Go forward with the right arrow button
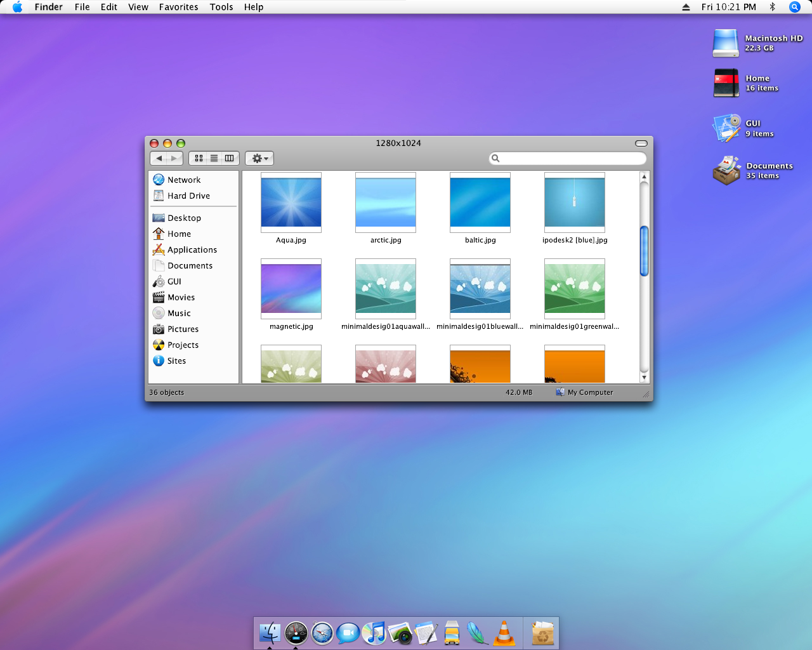This screenshot has height=650, width=812. [174, 158]
